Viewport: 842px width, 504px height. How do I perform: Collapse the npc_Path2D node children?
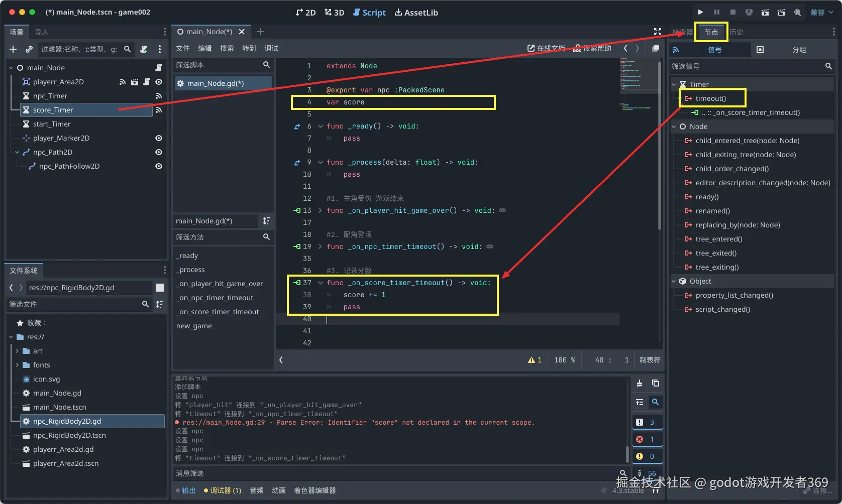pyautogui.click(x=17, y=152)
